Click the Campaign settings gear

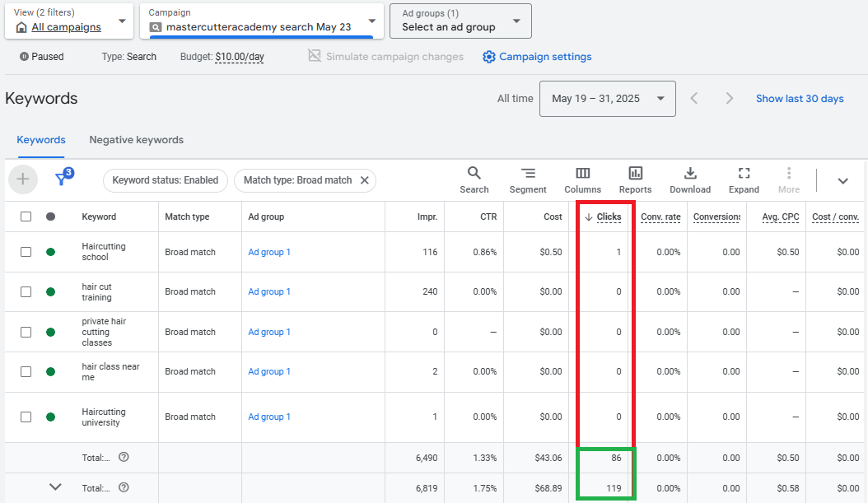(x=488, y=57)
